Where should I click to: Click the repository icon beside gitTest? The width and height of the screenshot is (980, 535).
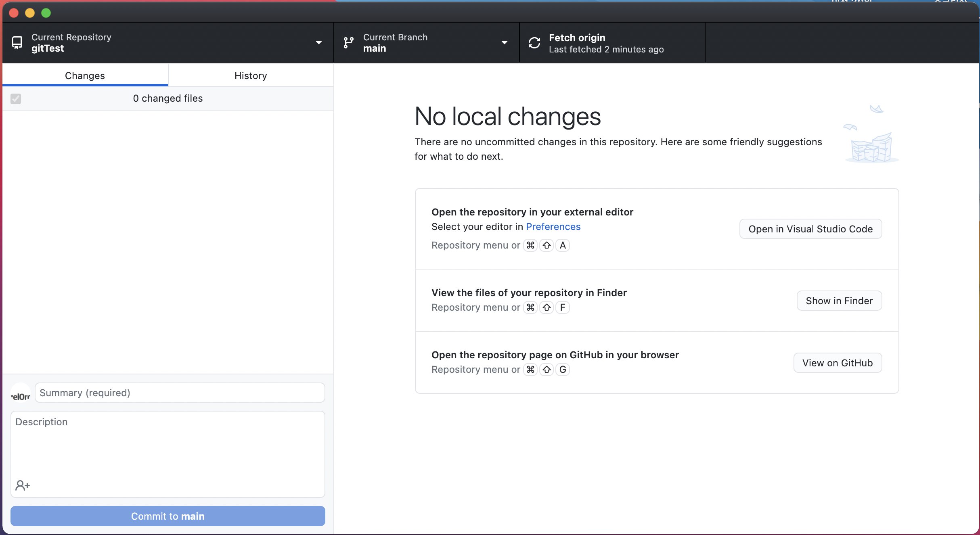(17, 42)
